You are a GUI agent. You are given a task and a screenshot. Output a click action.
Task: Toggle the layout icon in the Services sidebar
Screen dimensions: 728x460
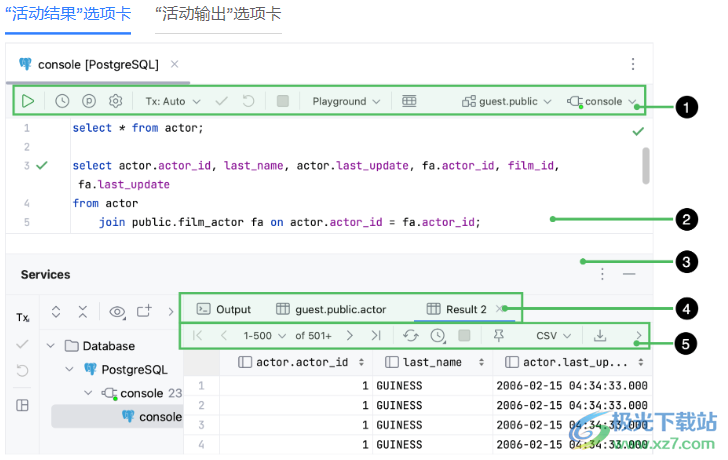(22, 405)
